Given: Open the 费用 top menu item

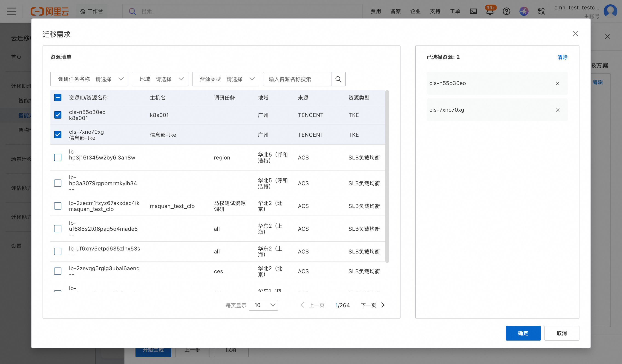Looking at the screenshot, I should [376, 11].
